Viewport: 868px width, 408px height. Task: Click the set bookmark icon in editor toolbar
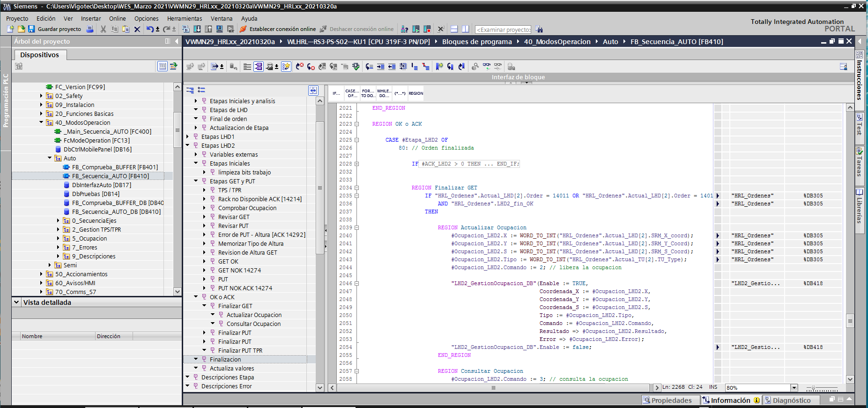click(x=439, y=67)
